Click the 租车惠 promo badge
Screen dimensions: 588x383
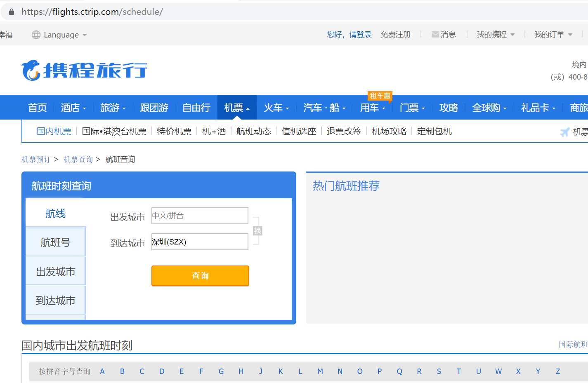(380, 96)
